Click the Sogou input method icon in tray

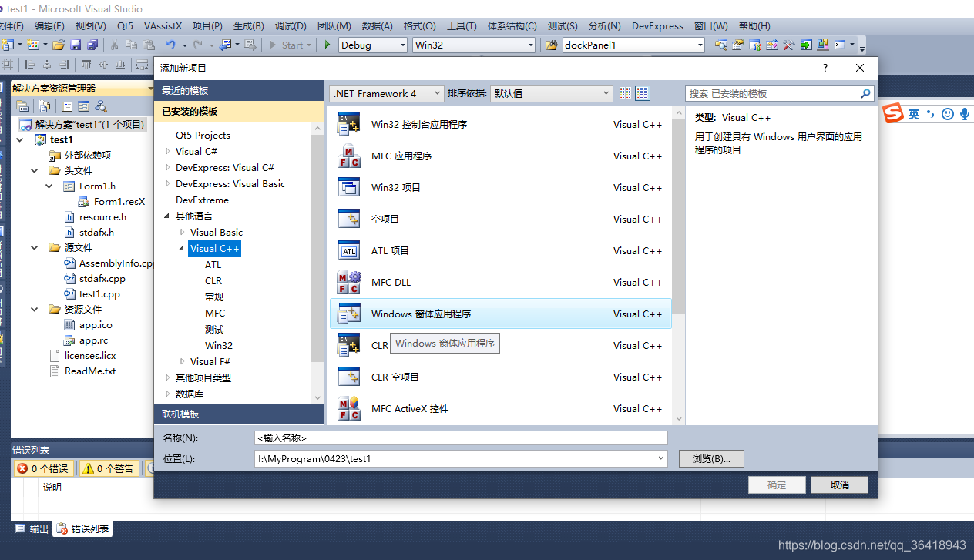pyautogui.click(x=892, y=113)
